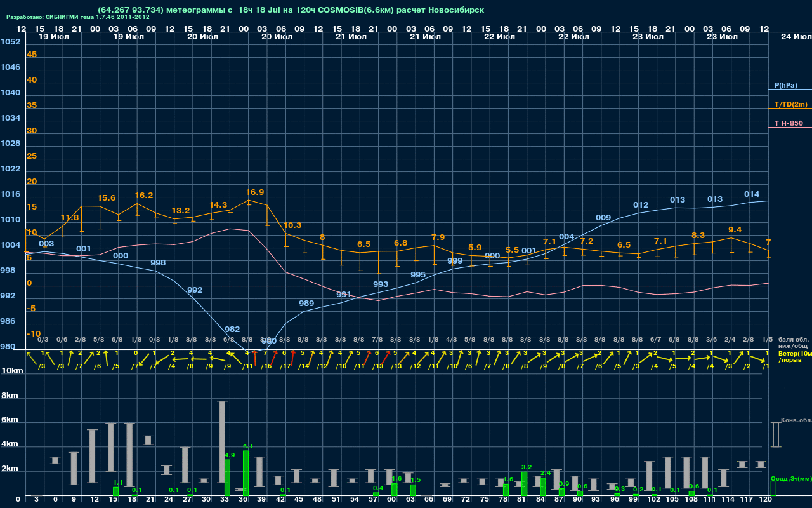Click the T H-850 legend label
This screenshot has height=508, width=812.
[788, 123]
